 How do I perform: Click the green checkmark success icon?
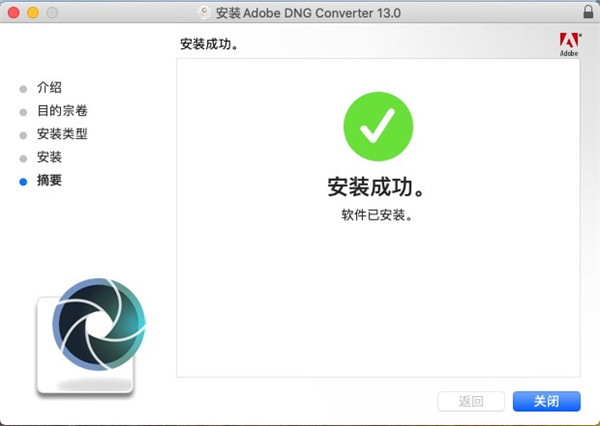pyautogui.click(x=378, y=126)
